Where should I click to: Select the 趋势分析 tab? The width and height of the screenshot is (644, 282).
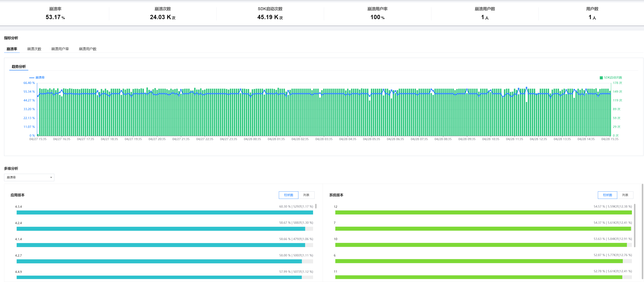coord(18,67)
